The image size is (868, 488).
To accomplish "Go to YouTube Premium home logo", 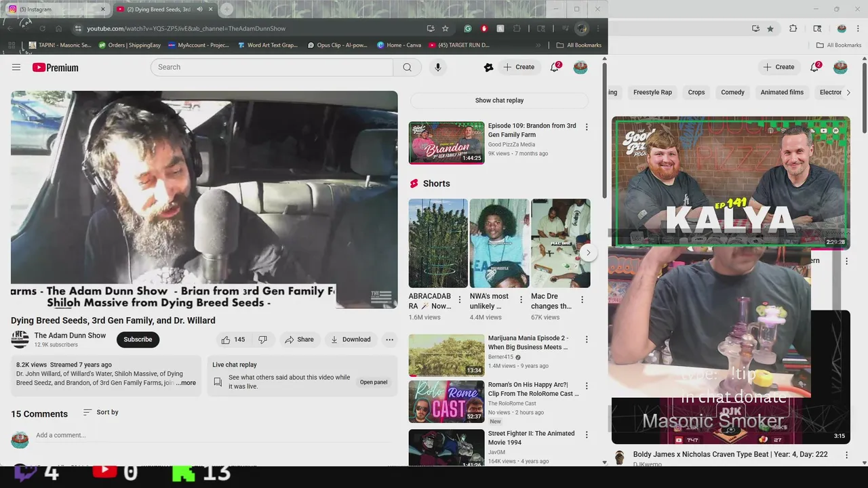I will click(56, 67).
